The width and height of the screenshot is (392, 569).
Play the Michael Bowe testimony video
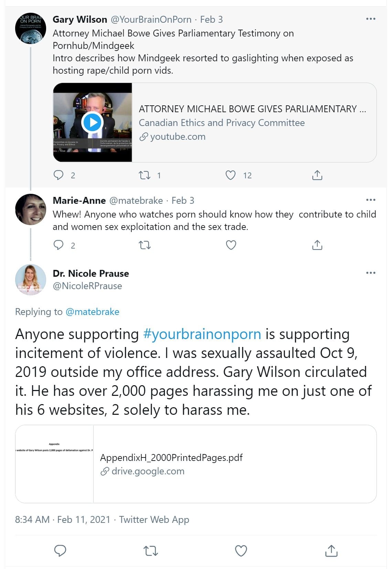point(92,122)
